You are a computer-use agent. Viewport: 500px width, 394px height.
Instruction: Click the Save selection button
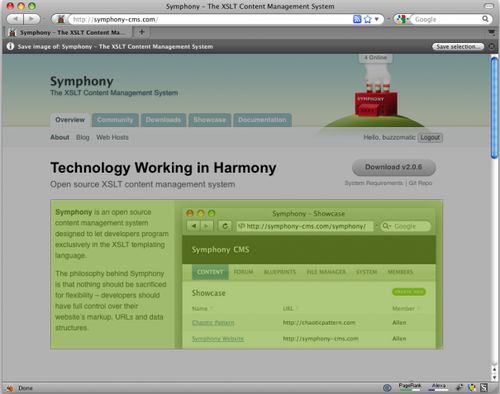pos(458,47)
